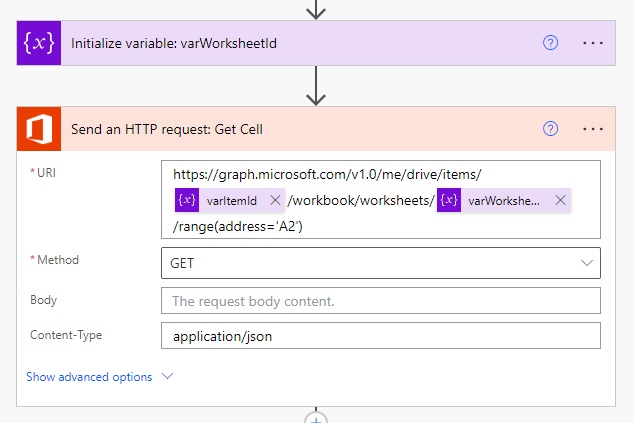The height and width of the screenshot is (423, 634).
Task: Open the ellipsis menu on Initialize variable card
Action: point(593,43)
